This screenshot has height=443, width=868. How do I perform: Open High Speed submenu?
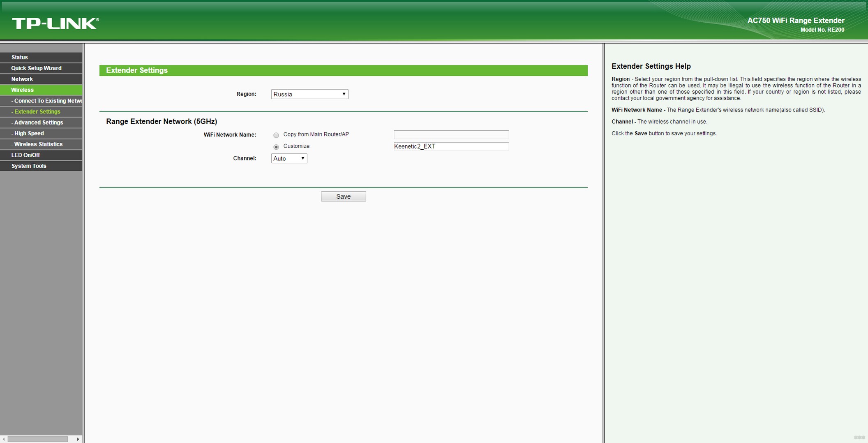tap(41, 133)
